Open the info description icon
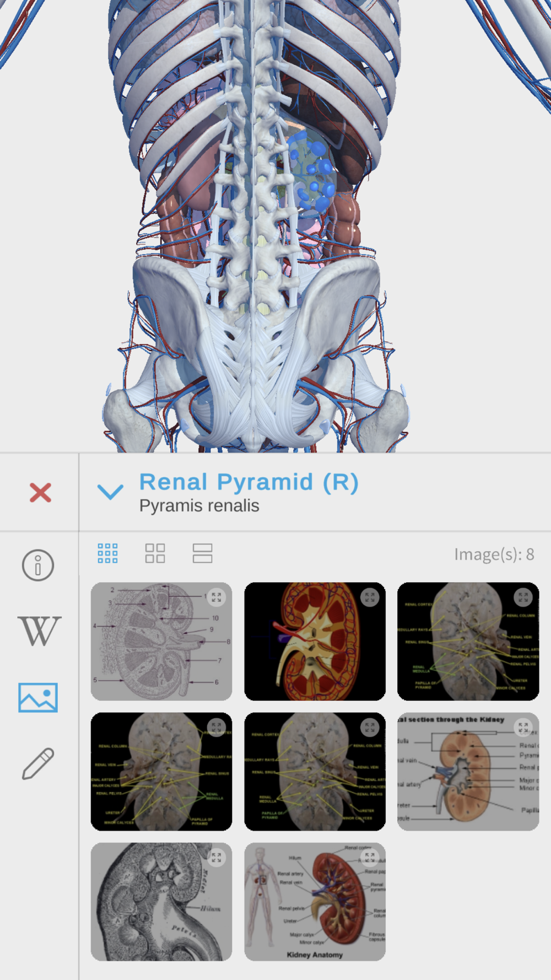The height and width of the screenshot is (980, 551). click(38, 565)
